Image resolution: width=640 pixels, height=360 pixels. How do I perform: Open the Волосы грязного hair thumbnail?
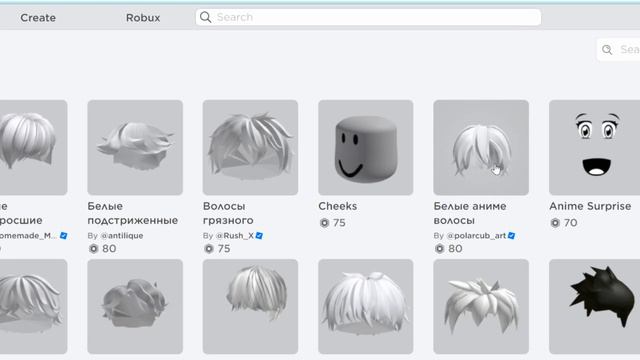(250, 147)
